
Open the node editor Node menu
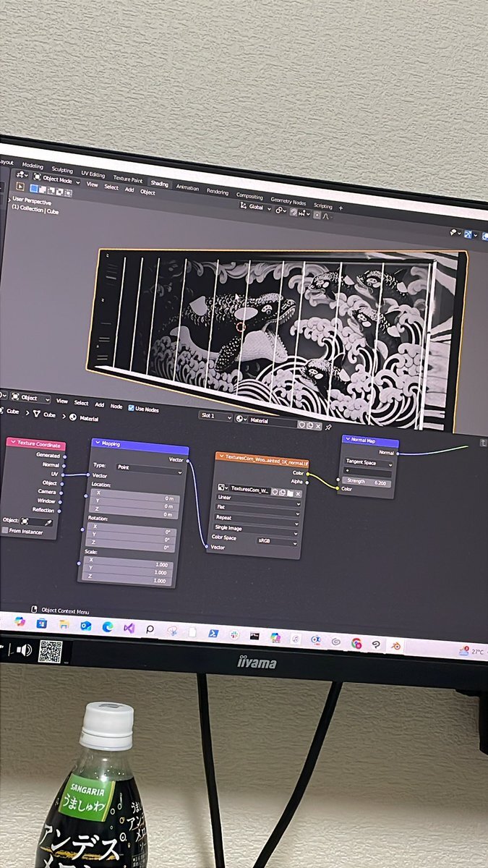pos(116,407)
